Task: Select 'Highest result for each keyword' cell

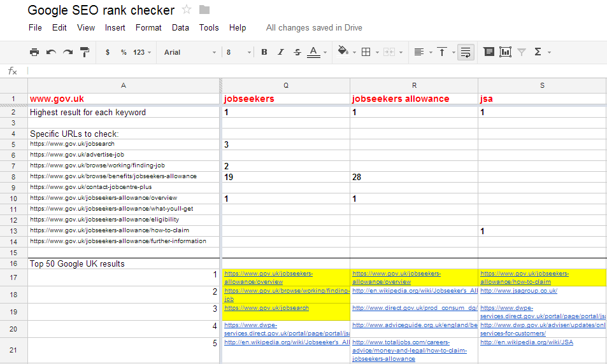Action: 124,112
